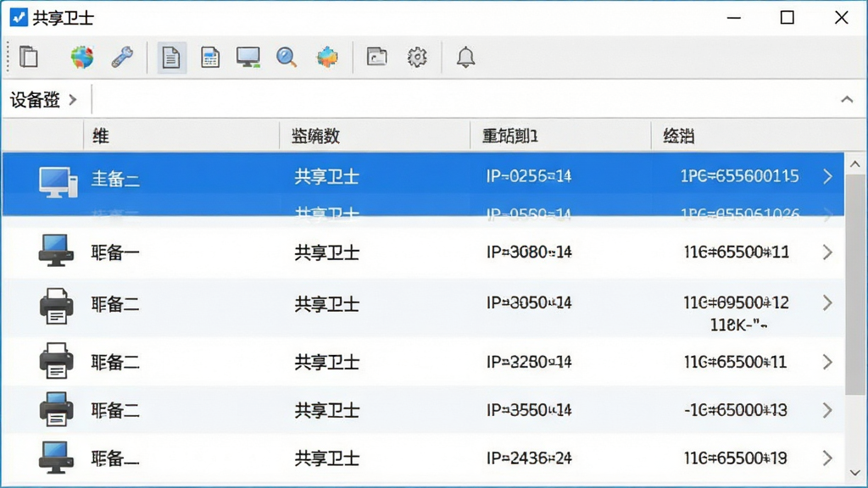Image resolution: width=868 pixels, height=488 pixels.
Task: Click the text IP=3550=14
Action: (x=529, y=410)
